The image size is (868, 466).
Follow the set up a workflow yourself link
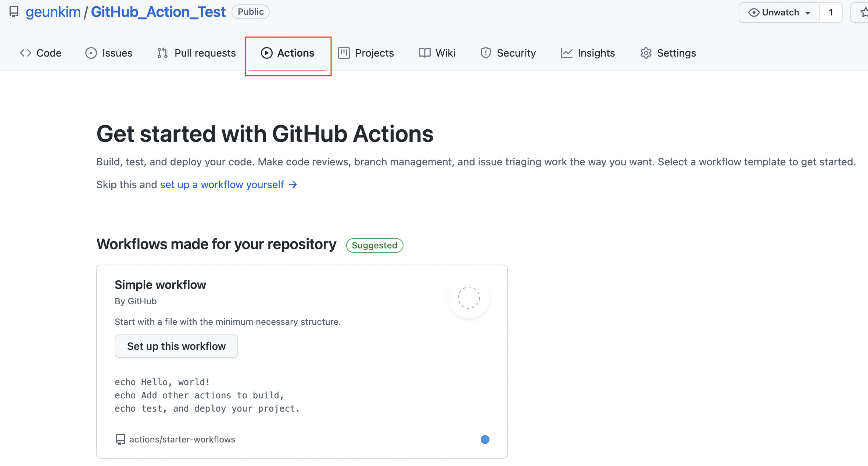click(x=222, y=184)
